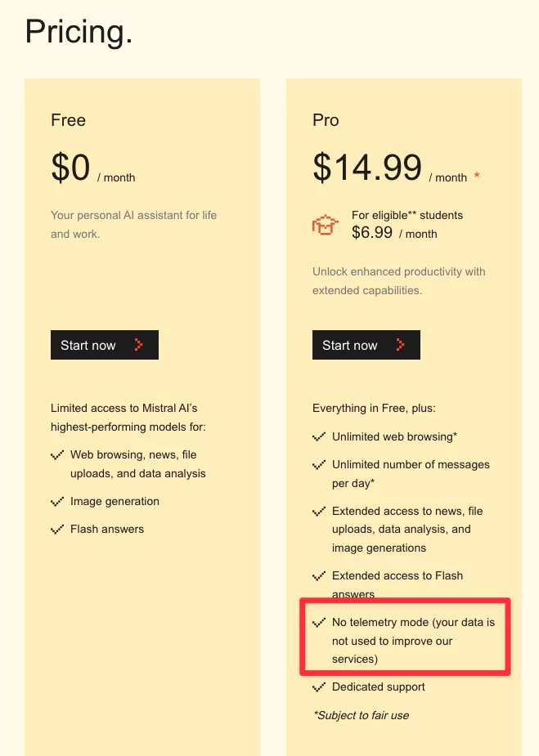
Task: Click the arrow icon on Free Start now
Action: click(138, 345)
